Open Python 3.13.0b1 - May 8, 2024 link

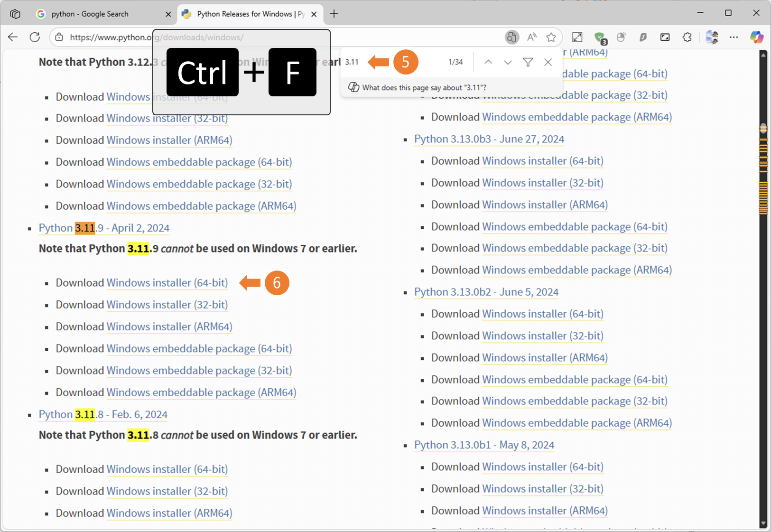484,445
